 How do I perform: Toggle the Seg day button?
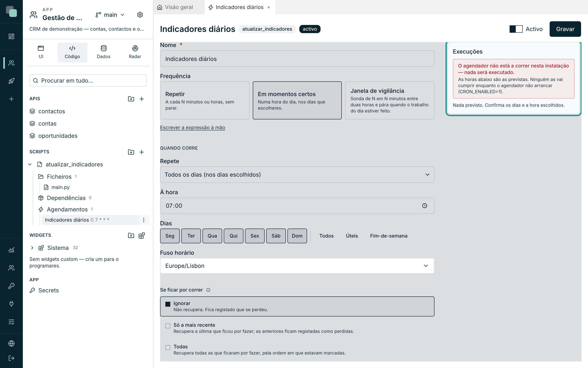click(x=170, y=236)
